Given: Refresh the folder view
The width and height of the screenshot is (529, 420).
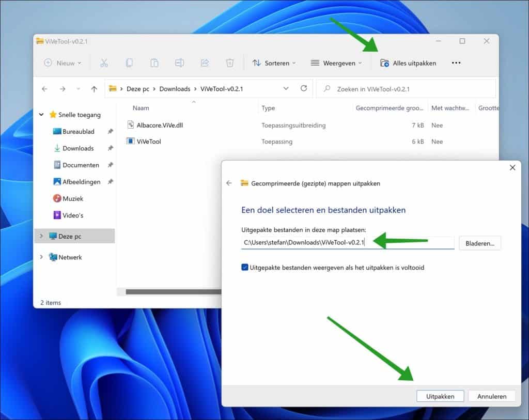Looking at the screenshot, I should [303, 88].
